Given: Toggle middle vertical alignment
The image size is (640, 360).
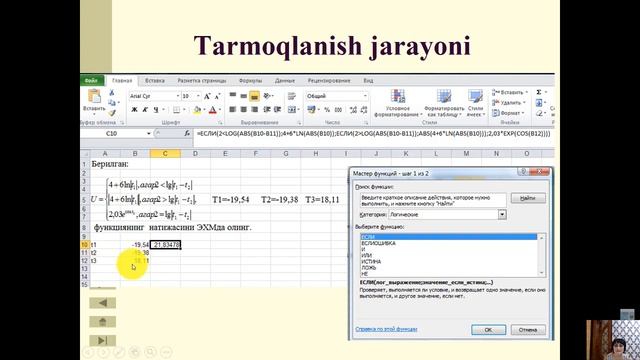Looking at the screenshot, I should 244,96.
